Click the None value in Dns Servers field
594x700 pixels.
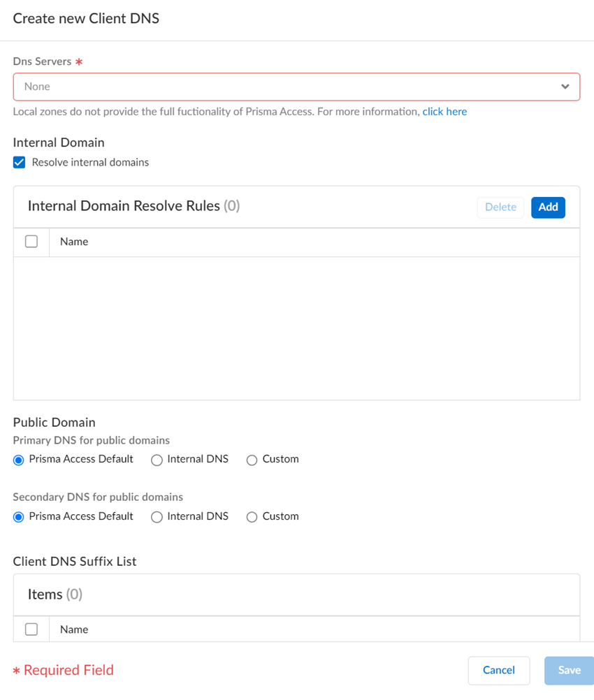38,86
